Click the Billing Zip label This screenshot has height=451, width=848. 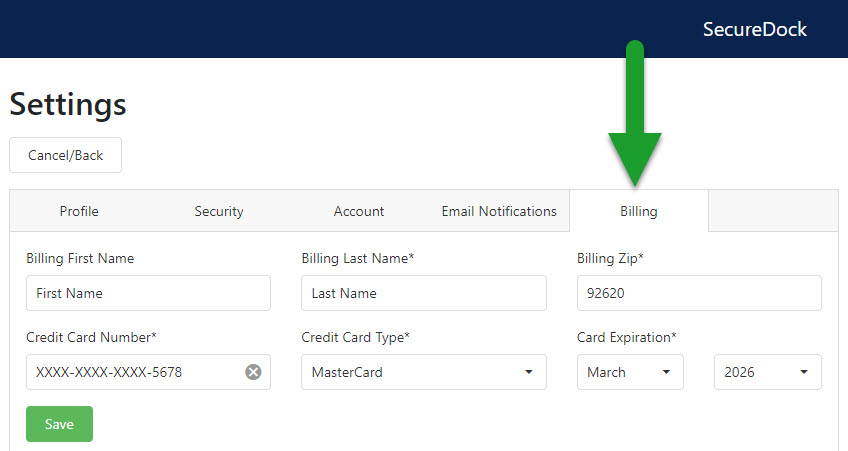point(610,258)
